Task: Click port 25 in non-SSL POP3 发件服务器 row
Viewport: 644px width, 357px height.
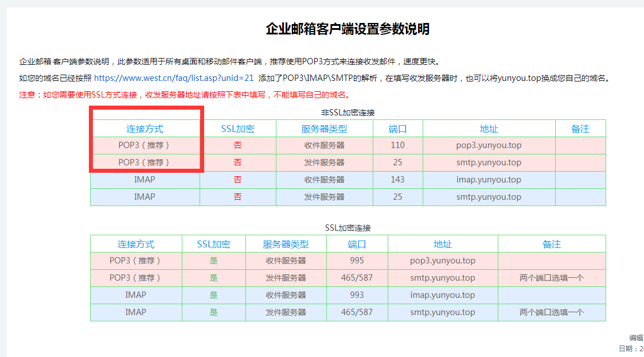Action: [x=397, y=162]
